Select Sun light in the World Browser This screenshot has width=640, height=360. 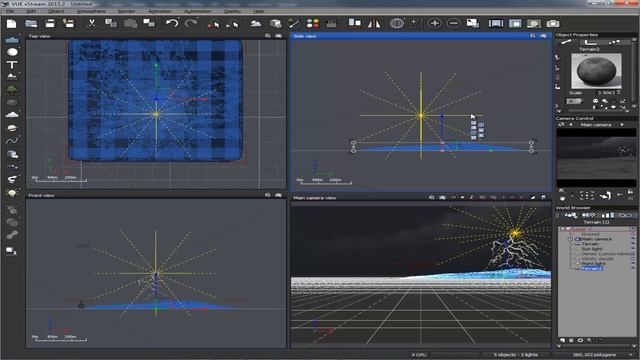[x=592, y=249]
